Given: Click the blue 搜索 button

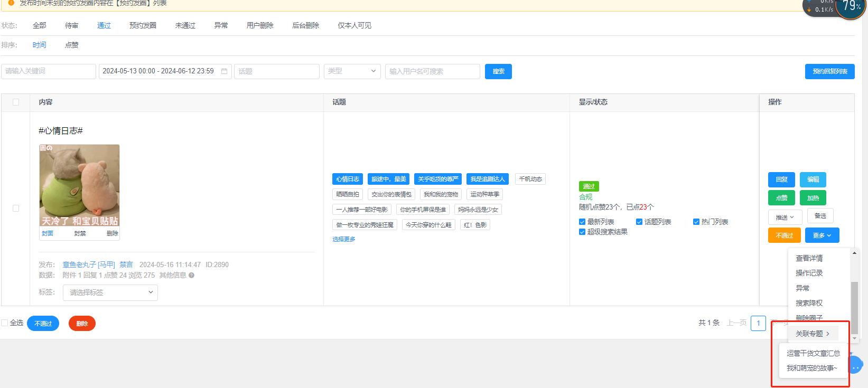Looking at the screenshot, I should [x=498, y=71].
